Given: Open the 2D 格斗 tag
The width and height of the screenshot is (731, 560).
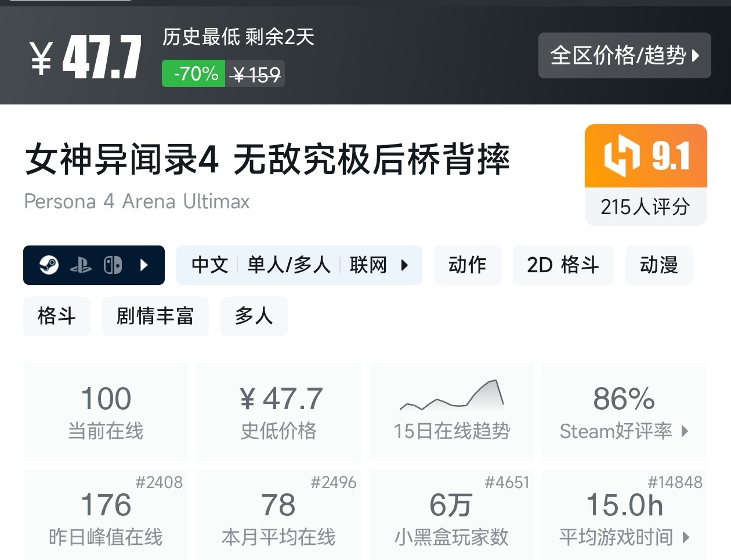Looking at the screenshot, I should [x=563, y=265].
